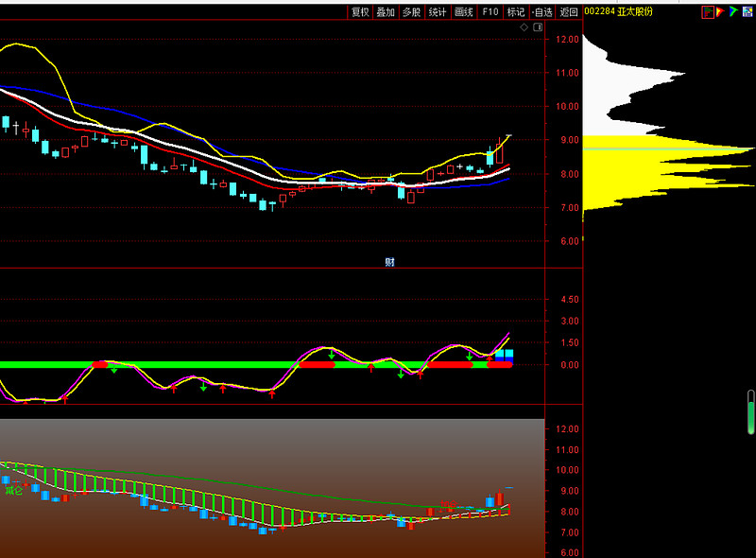
Task: Click the 12.00 price label on main chart axis
Action: point(567,40)
